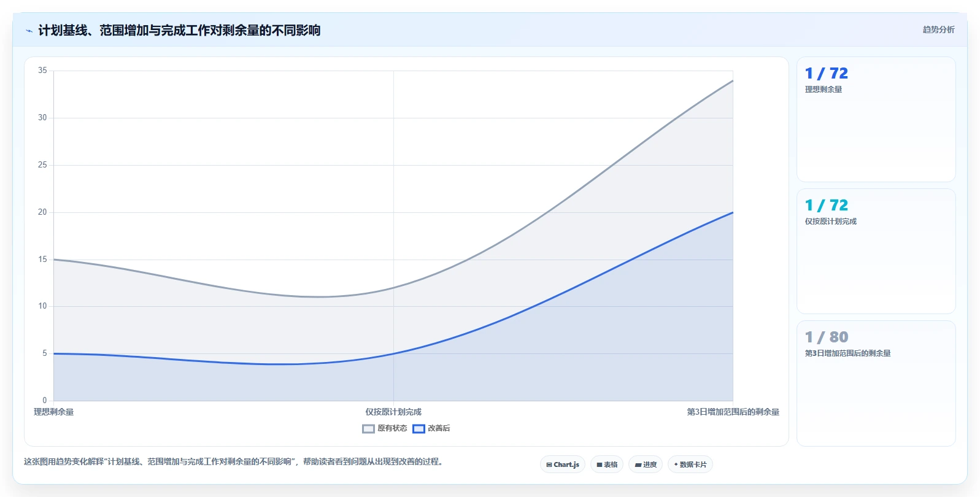Select the 进度 tag
The height and width of the screenshot is (497, 980).
pos(646,464)
